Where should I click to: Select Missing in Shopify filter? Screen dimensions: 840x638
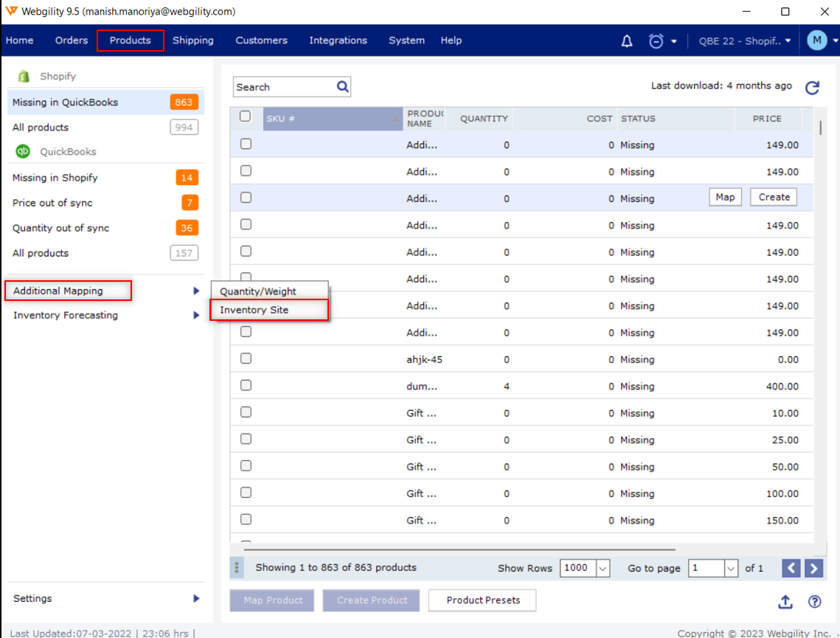click(105, 178)
